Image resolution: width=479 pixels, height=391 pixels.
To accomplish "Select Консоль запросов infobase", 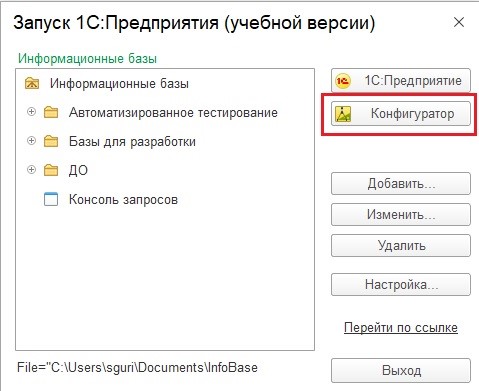I will coord(123,200).
